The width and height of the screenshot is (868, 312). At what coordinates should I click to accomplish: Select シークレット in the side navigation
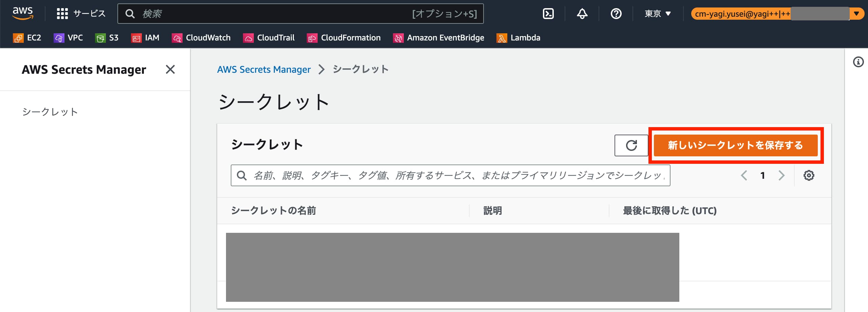point(50,112)
